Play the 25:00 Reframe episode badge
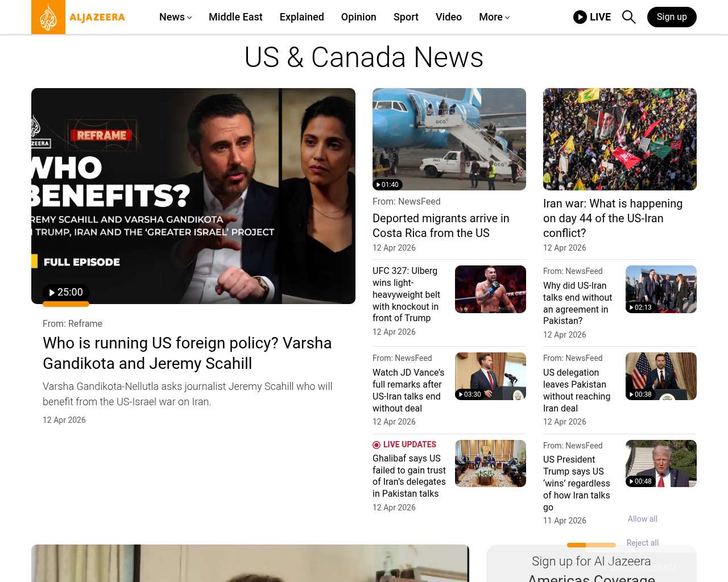This screenshot has width=728, height=582. [66, 292]
